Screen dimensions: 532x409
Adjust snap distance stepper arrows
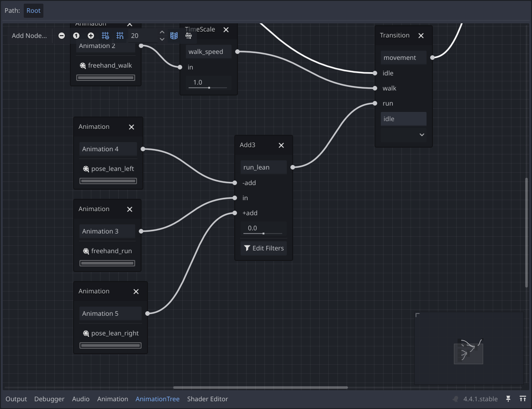(162, 36)
